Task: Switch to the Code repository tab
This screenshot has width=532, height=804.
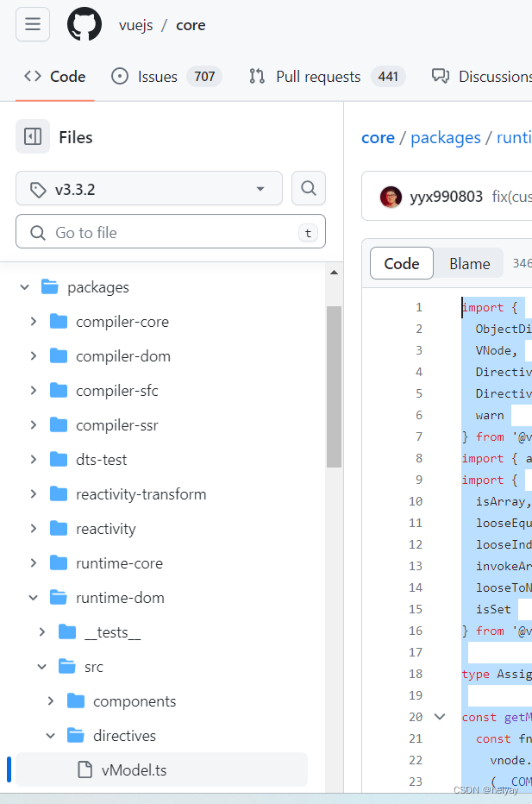Action: click(55, 77)
